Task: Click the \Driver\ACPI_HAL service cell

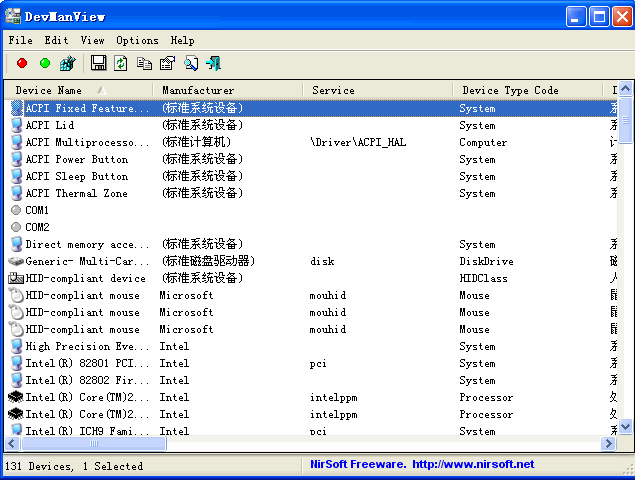Action: coord(358,142)
